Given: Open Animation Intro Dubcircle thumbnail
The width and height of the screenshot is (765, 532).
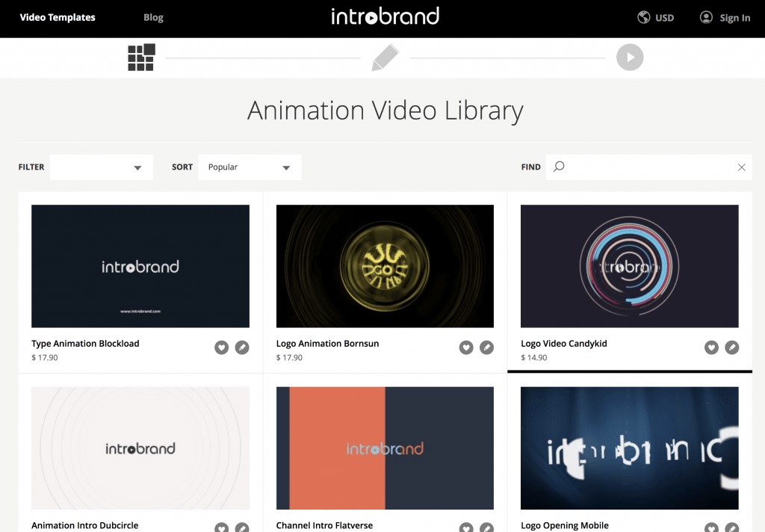Looking at the screenshot, I should (x=140, y=448).
